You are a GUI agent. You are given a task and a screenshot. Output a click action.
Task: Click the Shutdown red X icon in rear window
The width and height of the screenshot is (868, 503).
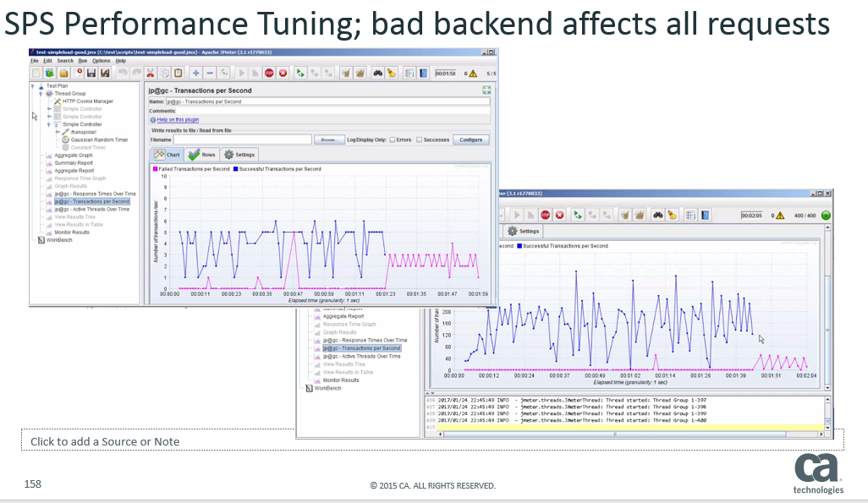pos(559,216)
